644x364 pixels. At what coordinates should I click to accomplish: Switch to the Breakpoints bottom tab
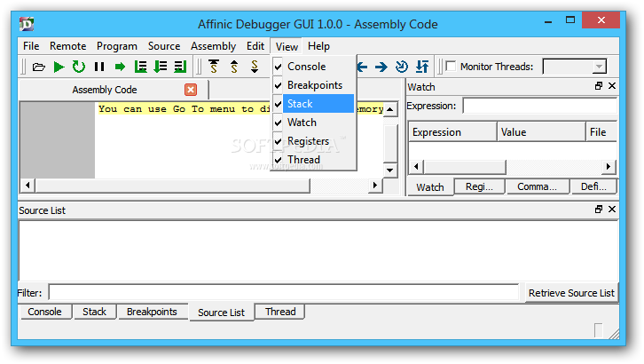tap(152, 312)
